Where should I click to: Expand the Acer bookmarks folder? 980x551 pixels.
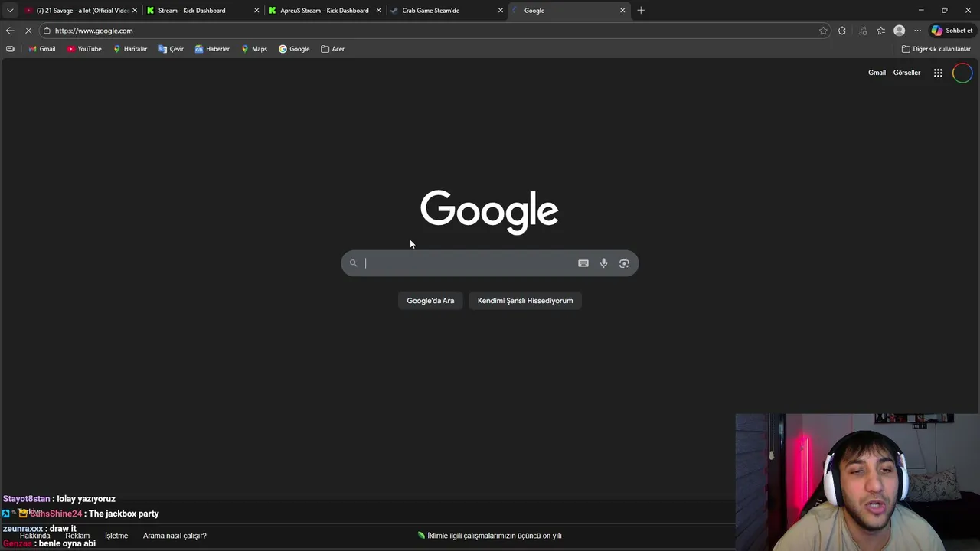coord(332,49)
